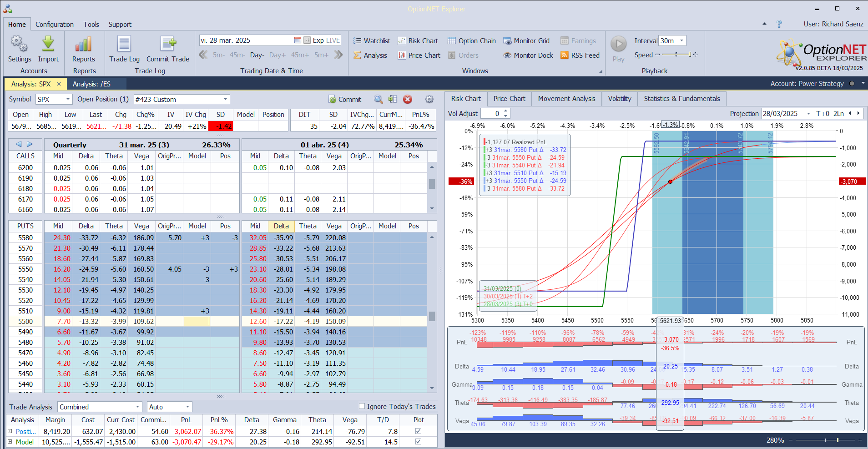Open the Analysis window from the ribbon
Screen dimensions: 868x449
coord(370,55)
